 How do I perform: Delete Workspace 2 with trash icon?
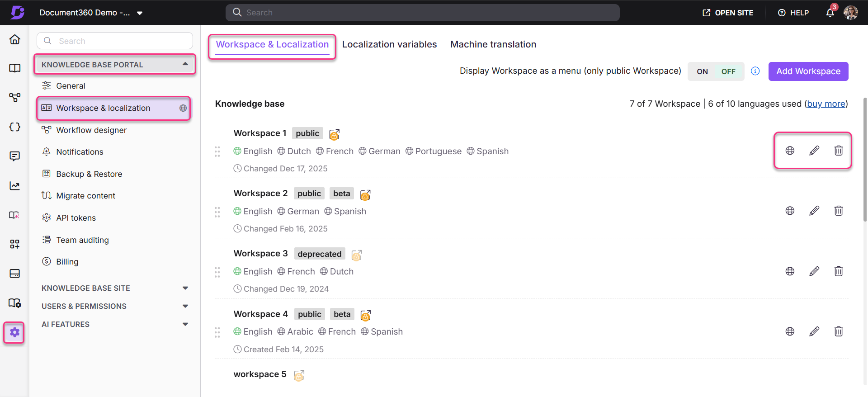tap(839, 211)
